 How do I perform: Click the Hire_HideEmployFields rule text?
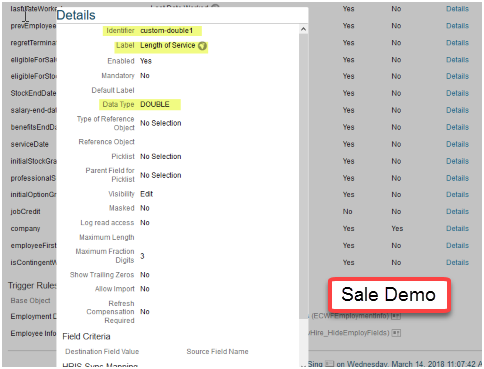(349, 333)
